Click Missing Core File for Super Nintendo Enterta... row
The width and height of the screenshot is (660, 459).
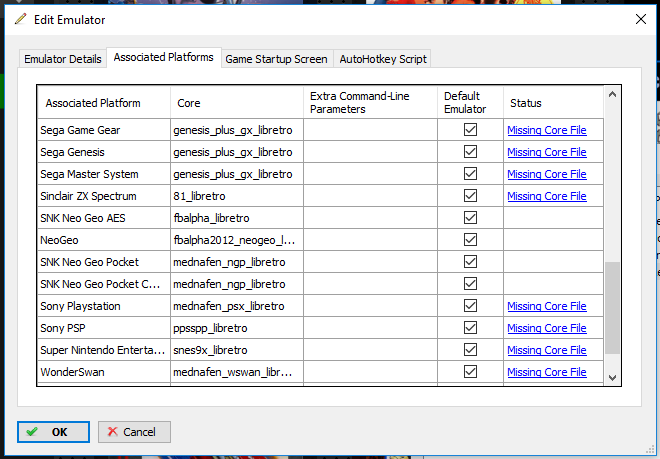tap(547, 350)
